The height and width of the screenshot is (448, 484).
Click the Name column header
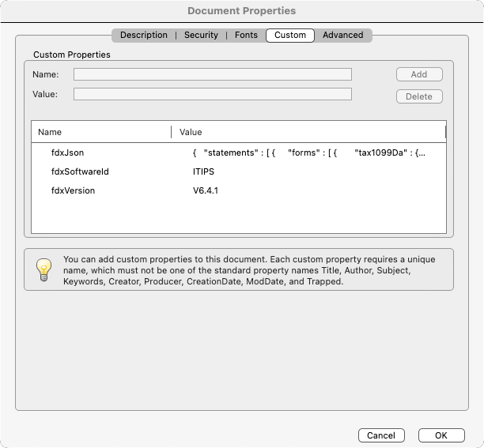coord(100,132)
